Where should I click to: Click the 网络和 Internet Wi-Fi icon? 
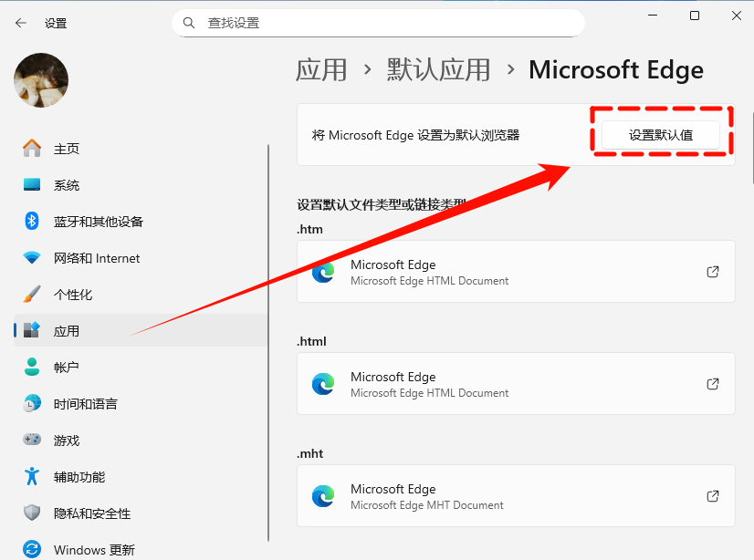tap(32, 258)
